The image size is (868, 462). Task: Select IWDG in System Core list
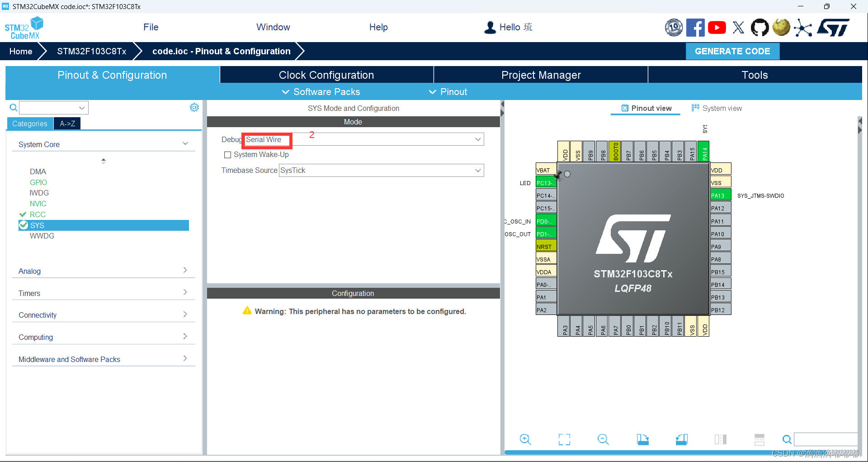[39, 193]
